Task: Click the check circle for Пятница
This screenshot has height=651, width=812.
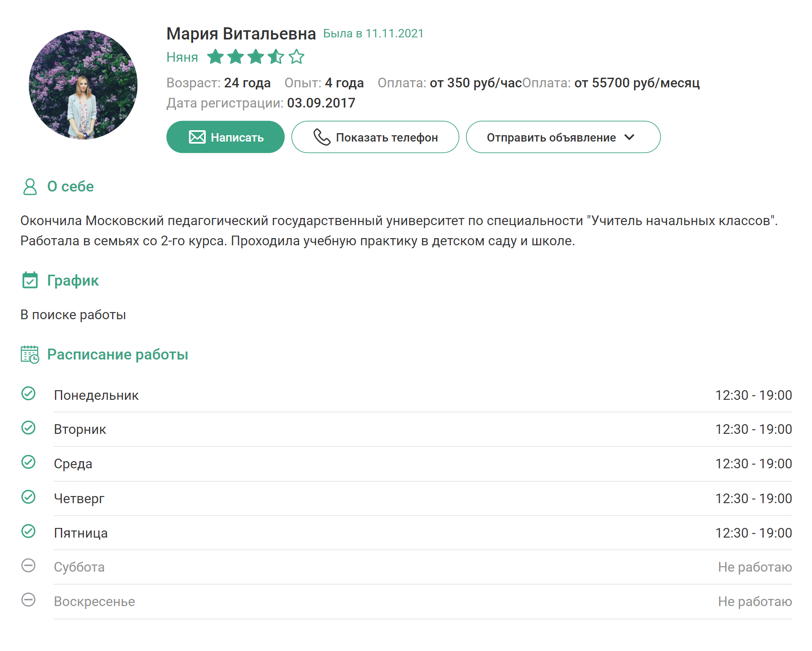Action: 29,531
